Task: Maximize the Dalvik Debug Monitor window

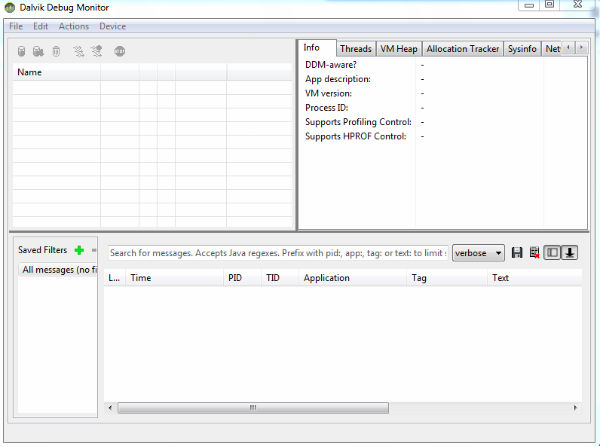Action: [x=549, y=5]
